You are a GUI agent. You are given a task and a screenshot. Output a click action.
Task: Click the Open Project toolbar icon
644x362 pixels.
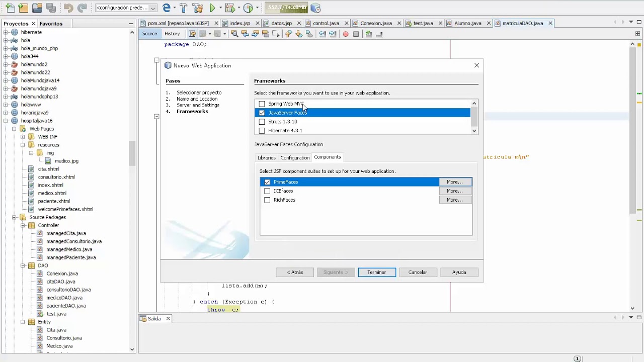(x=37, y=8)
